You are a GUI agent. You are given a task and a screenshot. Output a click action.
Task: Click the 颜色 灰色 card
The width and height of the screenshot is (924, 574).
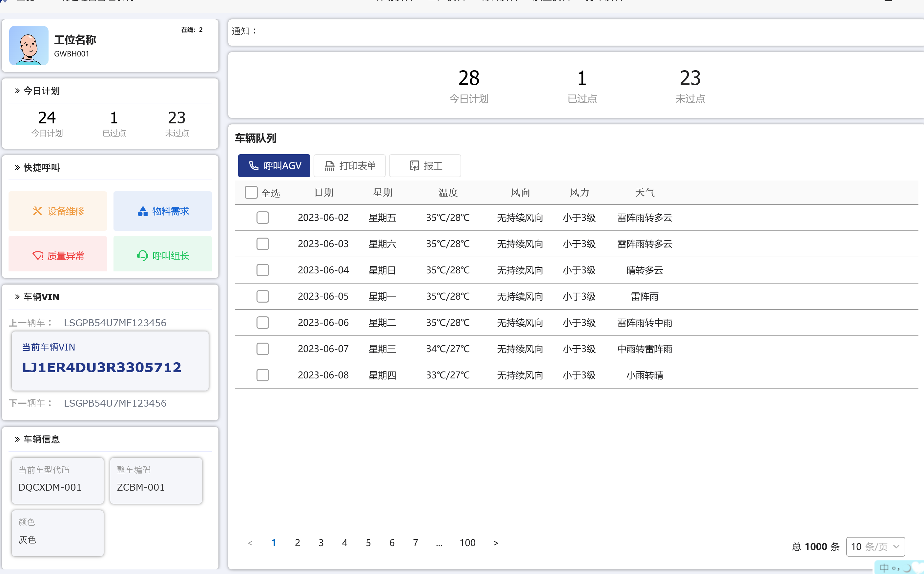[x=58, y=533]
